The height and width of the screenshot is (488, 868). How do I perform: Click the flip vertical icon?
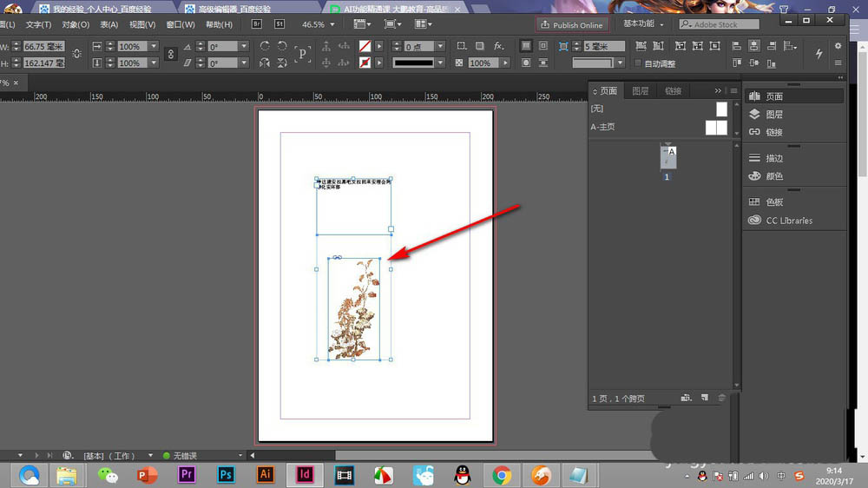[x=282, y=63]
